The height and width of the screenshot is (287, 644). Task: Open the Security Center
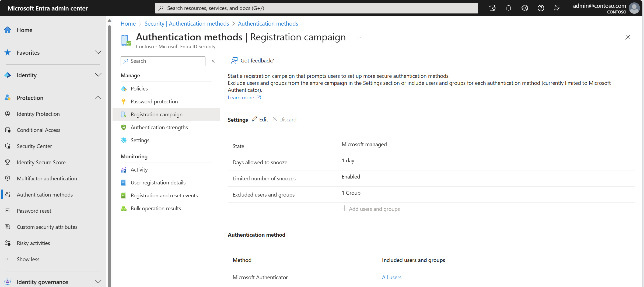34,146
